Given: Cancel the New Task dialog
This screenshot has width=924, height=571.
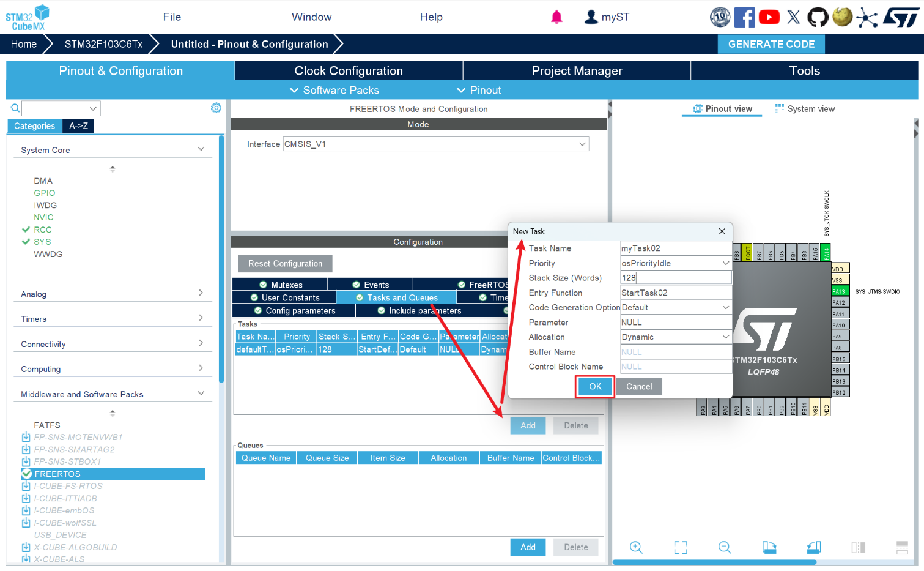Looking at the screenshot, I should tap(639, 386).
